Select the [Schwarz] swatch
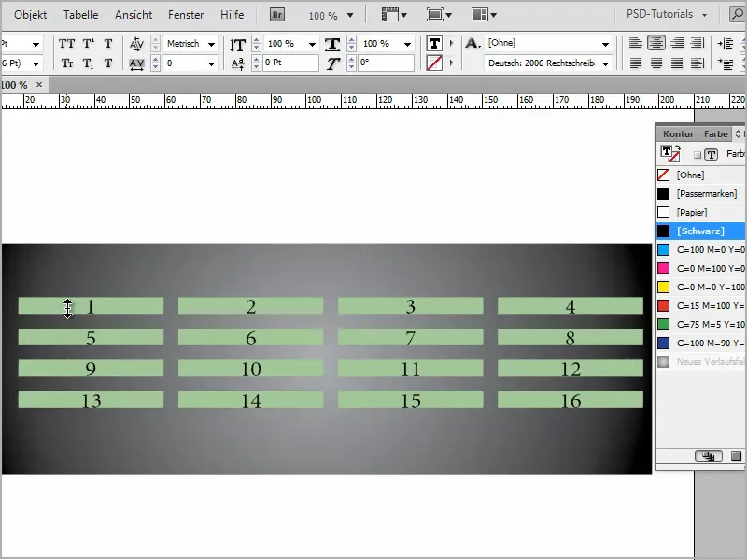This screenshot has width=747, height=560. (701, 231)
